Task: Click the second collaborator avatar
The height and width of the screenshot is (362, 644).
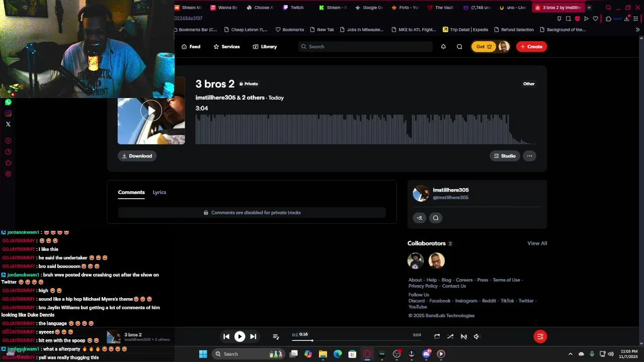Action: point(437,261)
